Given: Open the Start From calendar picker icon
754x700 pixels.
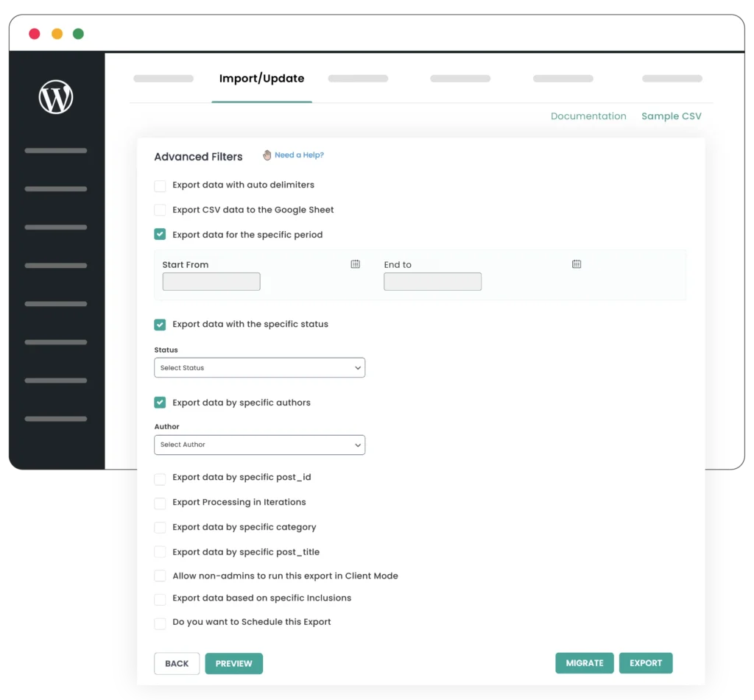Looking at the screenshot, I should (x=355, y=264).
